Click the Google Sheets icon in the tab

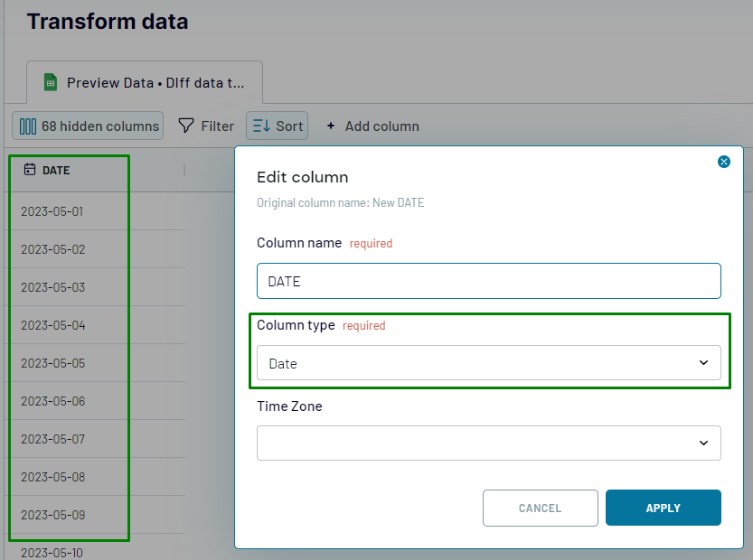click(52, 83)
